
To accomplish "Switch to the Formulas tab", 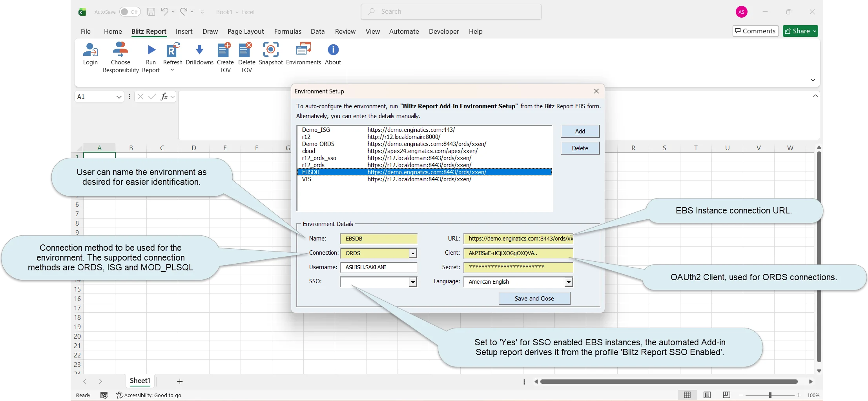I will 288,31.
